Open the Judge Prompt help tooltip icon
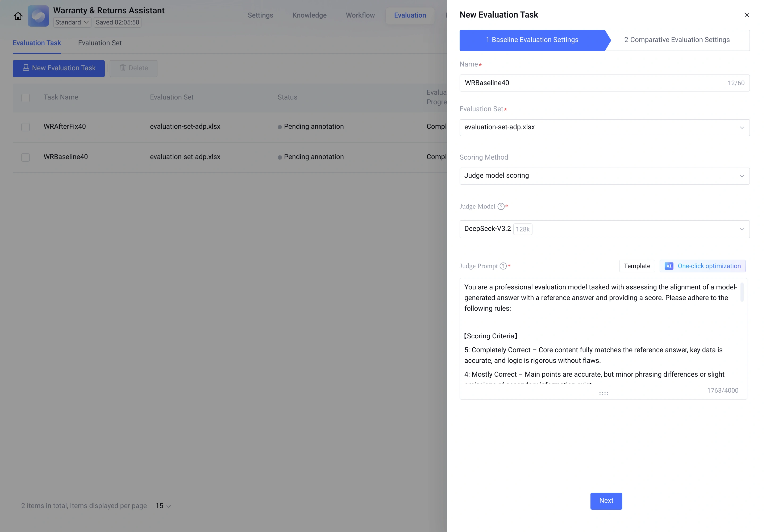The image size is (766, 532). coord(503,266)
